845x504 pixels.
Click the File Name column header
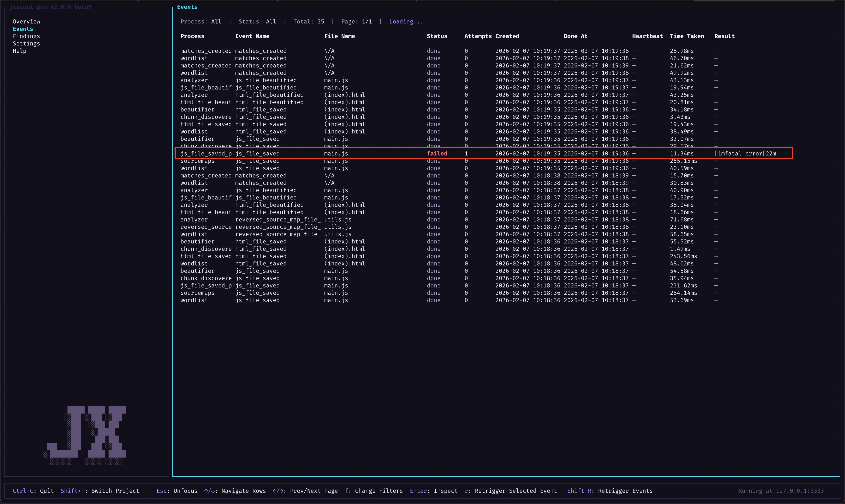tap(339, 36)
